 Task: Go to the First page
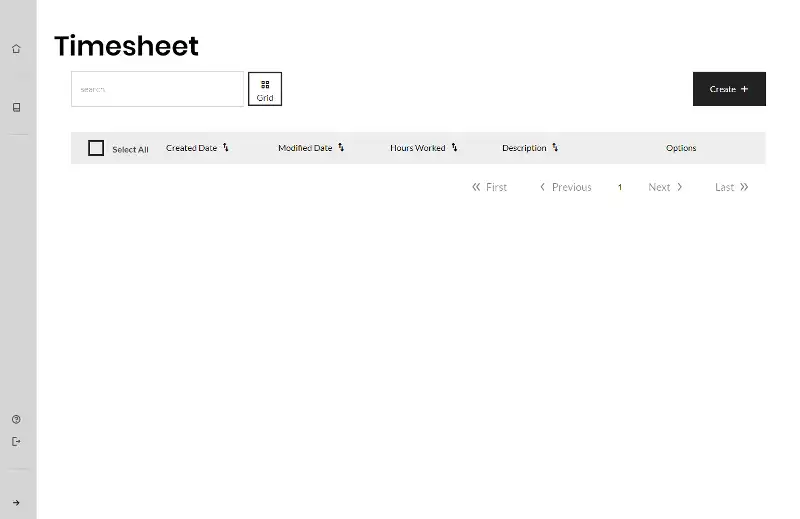490,187
